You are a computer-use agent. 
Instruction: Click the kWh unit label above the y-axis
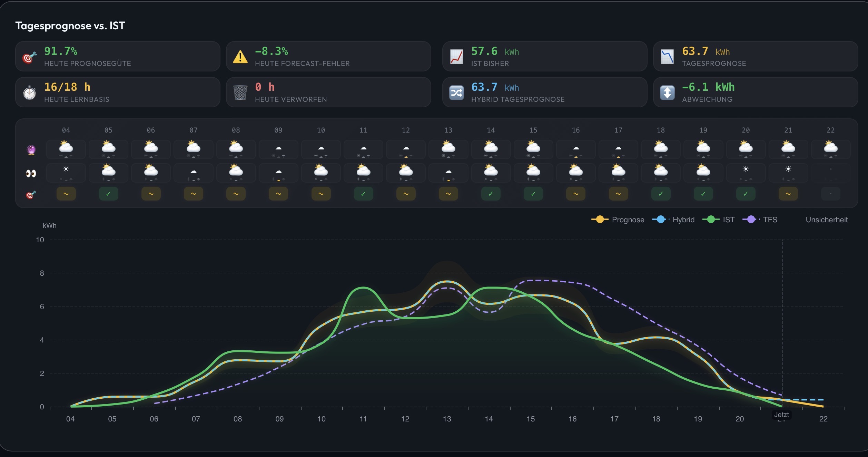pos(49,225)
